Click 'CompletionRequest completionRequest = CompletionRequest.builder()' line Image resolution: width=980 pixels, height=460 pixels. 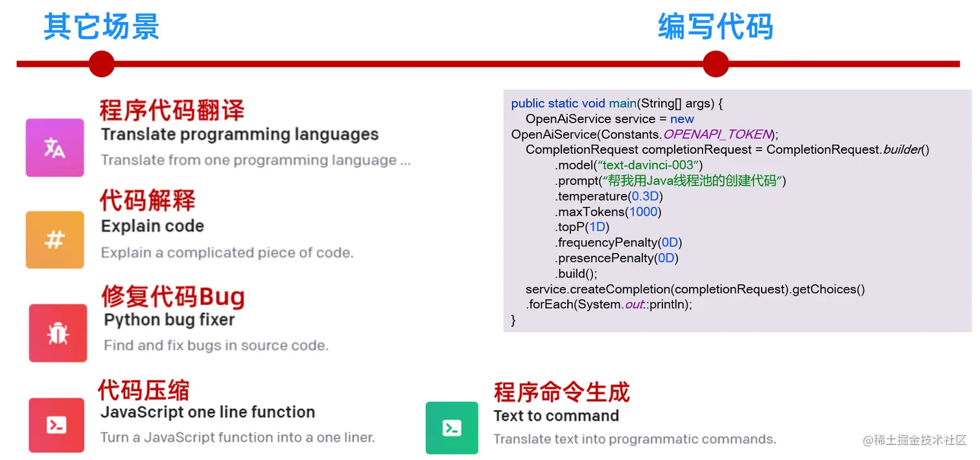tap(727, 150)
